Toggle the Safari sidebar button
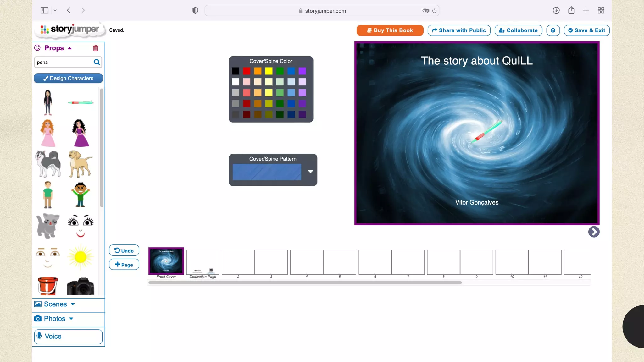 tap(44, 10)
